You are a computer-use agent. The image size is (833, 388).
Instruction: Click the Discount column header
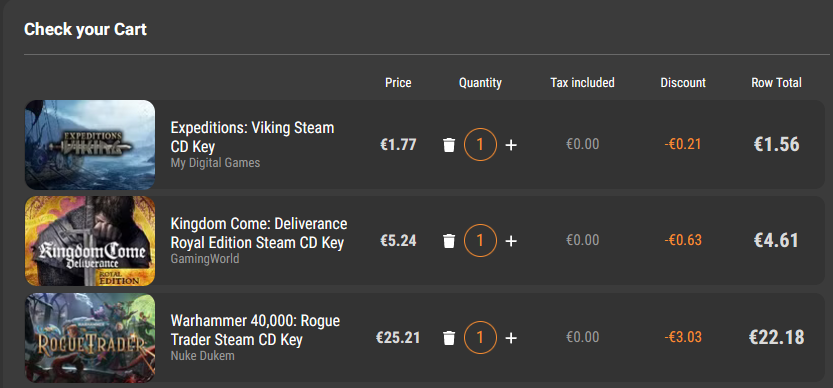click(x=683, y=82)
